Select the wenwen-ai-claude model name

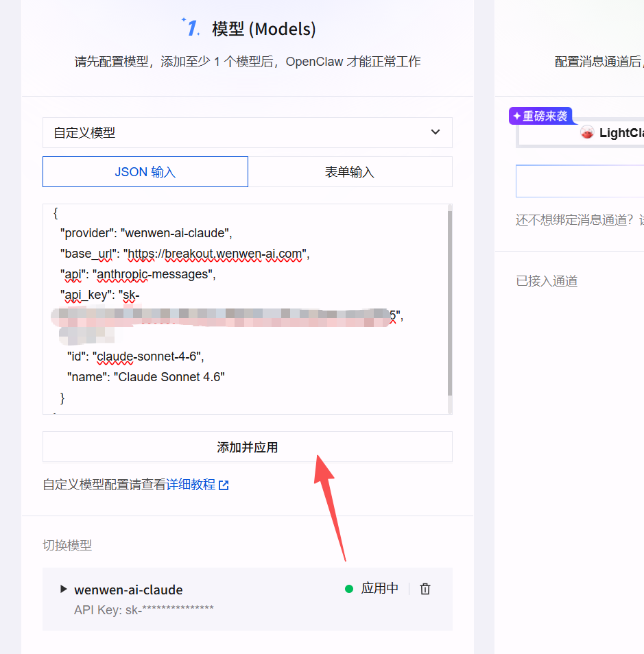tap(128, 590)
